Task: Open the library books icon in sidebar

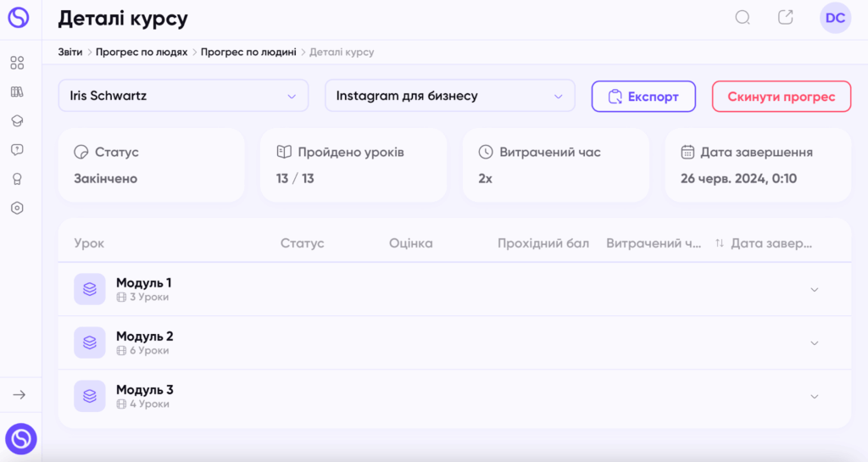Action: pyautogui.click(x=17, y=92)
